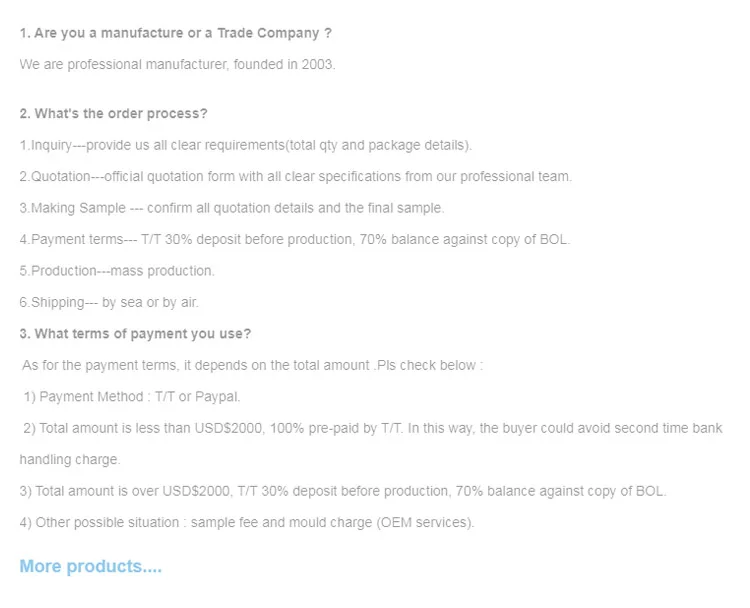Click the "6.Shipping--- by sea or by air" line
This screenshot has height=608, width=750.
click(x=116, y=302)
